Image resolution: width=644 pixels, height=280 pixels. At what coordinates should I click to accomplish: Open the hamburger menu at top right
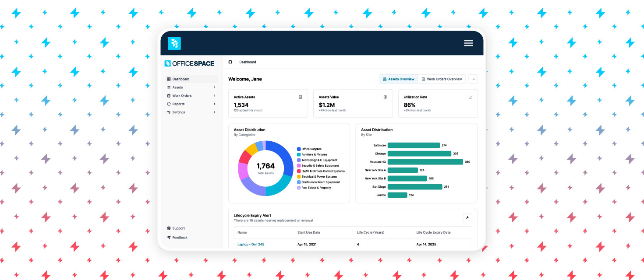pyautogui.click(x=468, y=43)
